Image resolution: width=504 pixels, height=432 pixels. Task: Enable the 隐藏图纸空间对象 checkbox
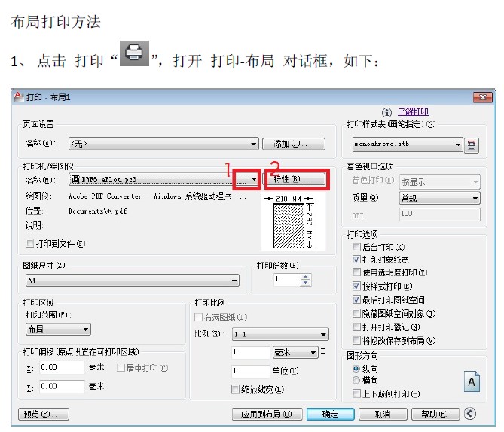[x=356, y=313]
